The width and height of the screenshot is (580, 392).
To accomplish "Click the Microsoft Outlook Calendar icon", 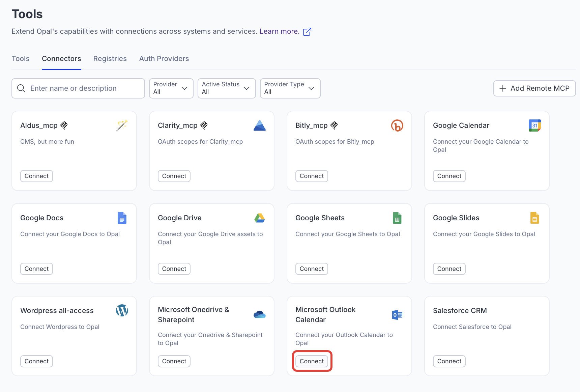I will (397, 315).
